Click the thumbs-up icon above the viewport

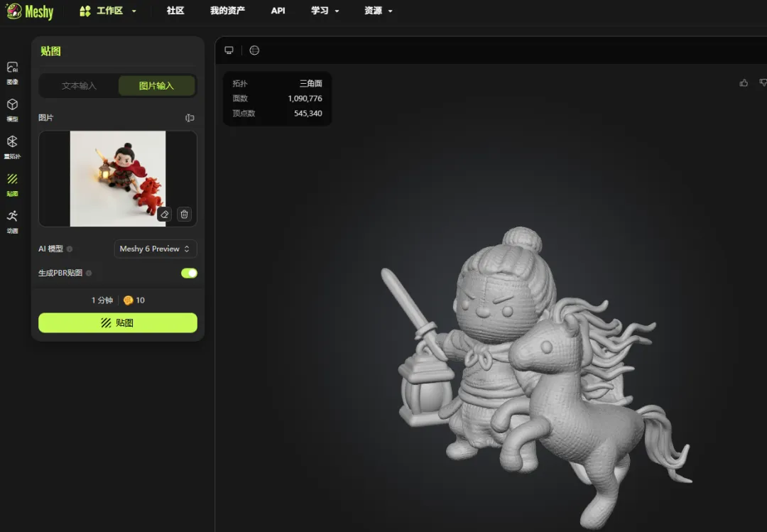(x=744, y=83)
